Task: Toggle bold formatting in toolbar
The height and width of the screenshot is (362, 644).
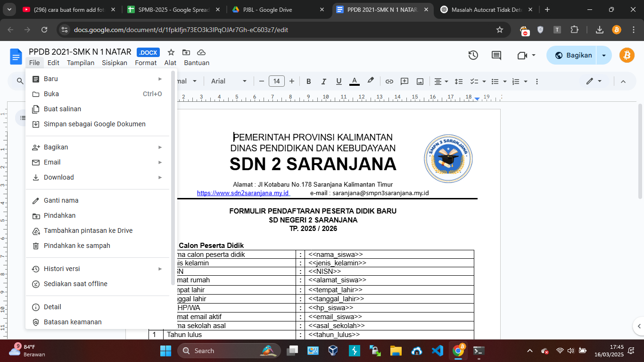Action: pyautogui.click(x=309, y=81)
